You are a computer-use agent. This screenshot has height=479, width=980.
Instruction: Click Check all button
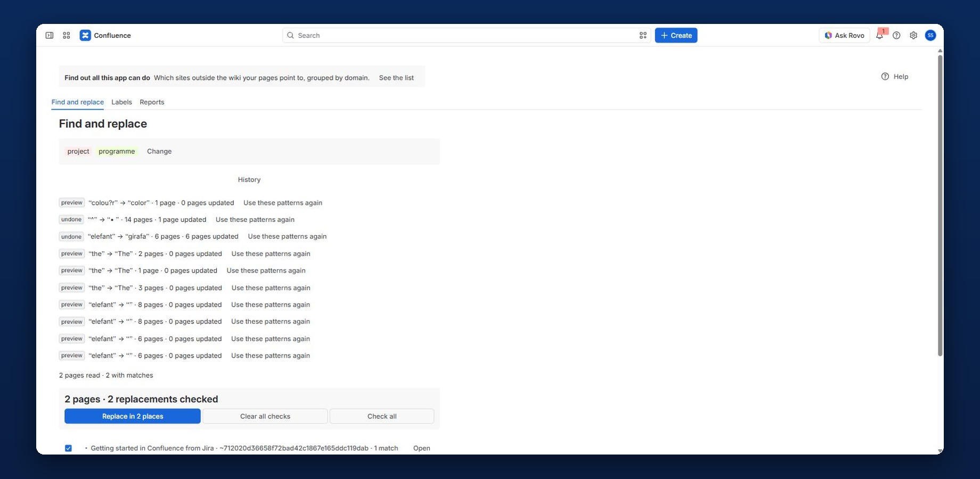pyautogui.click(x=382, y=416)
